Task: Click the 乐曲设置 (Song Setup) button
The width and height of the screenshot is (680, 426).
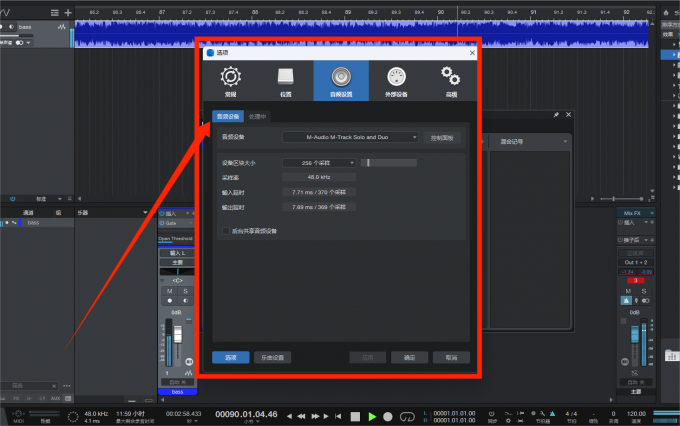Action: (x=272, y=356)
